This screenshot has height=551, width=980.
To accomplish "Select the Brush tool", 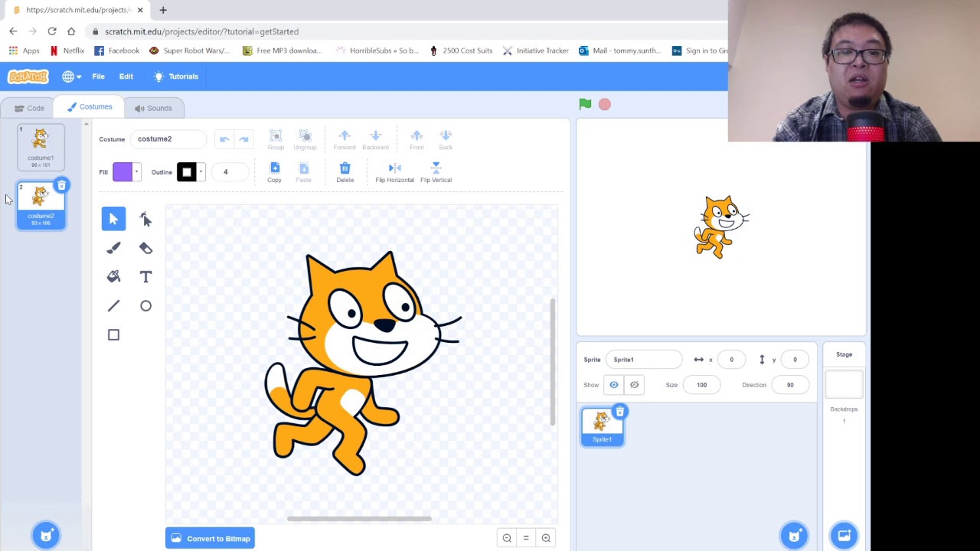I will click(113, 248).
